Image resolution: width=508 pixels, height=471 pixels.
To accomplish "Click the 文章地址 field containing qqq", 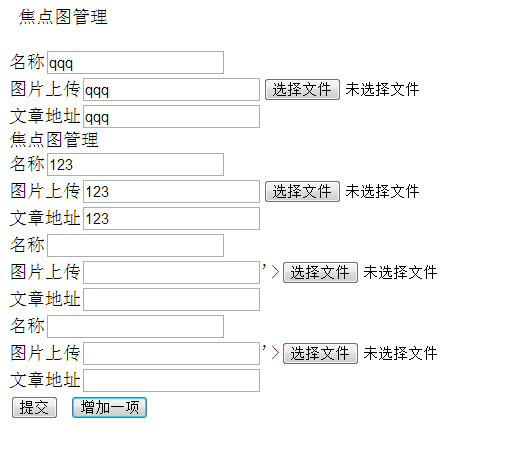I will click(171, 116).
